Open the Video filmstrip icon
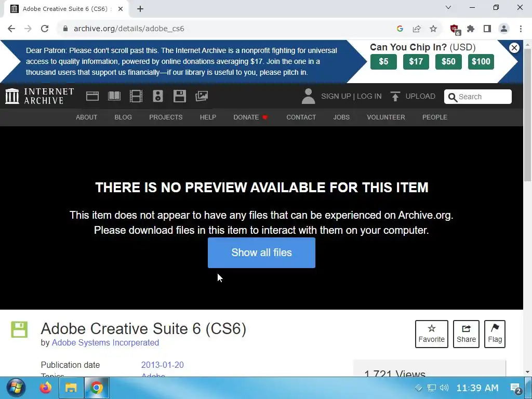 (x=136, y=96)
